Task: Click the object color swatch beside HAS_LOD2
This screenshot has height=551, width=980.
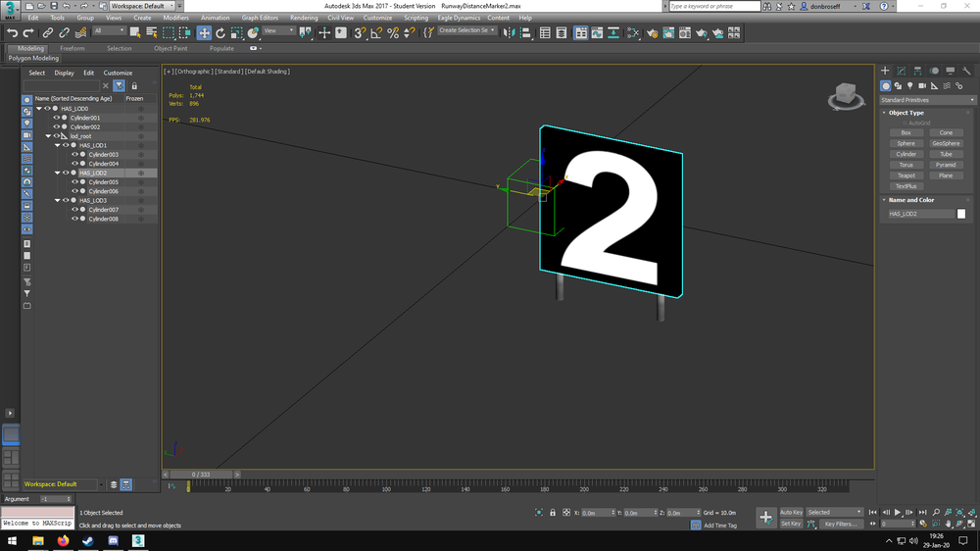Action: click(x=961, y=214)
